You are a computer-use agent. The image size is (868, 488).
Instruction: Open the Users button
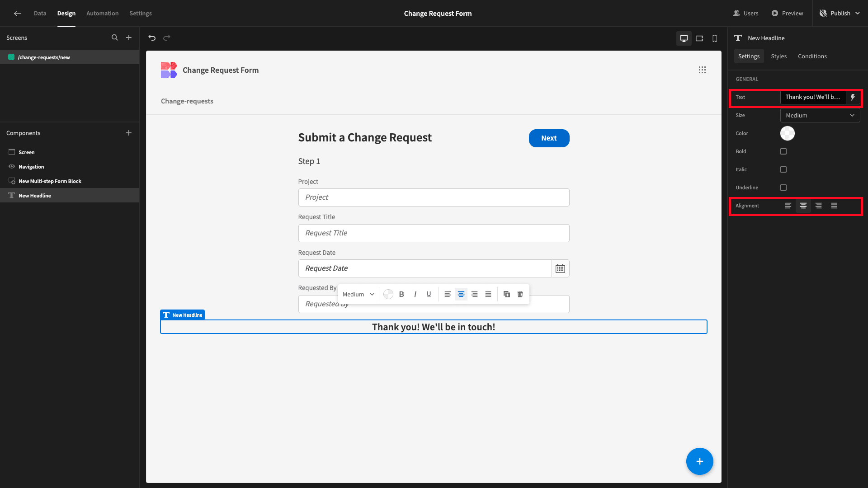pyautogui.click(x=746, y=14)
